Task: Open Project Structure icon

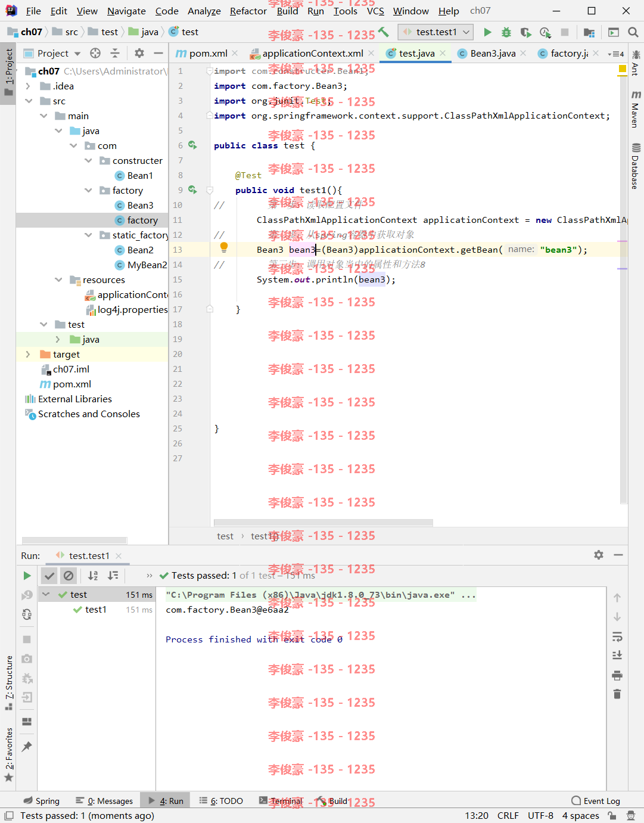Action: (589, 32)
